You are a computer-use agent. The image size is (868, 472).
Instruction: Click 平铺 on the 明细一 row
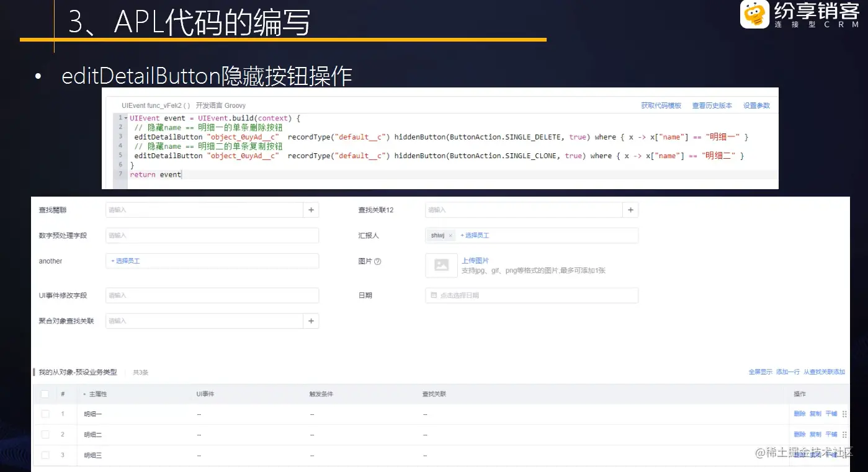[x=831, y=414]
